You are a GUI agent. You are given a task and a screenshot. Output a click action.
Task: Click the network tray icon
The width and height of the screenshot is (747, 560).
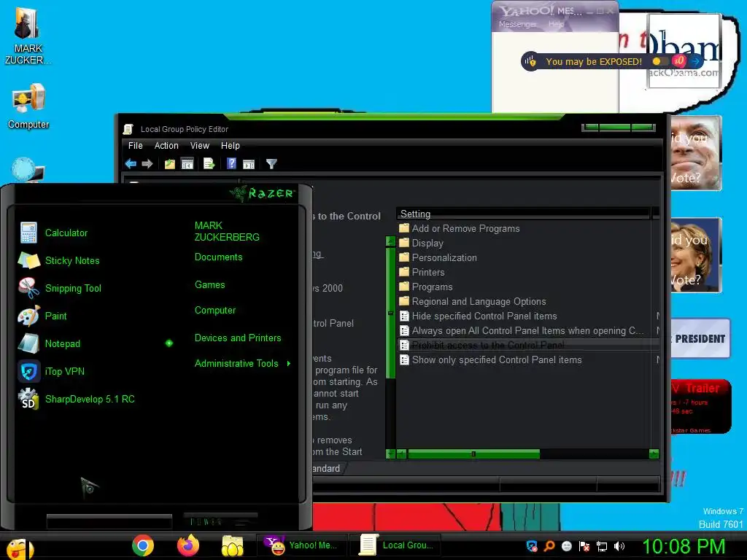pyautogui.click(x=602, y=546)
